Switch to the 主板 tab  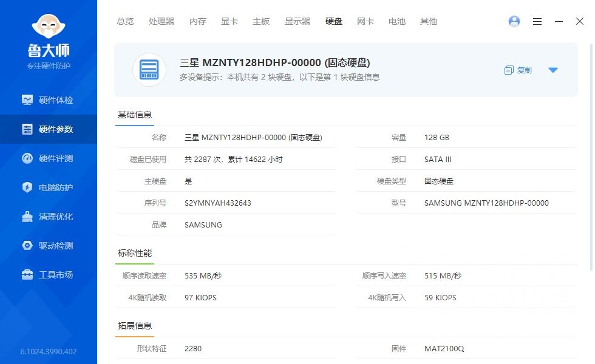tap(261, 21)
